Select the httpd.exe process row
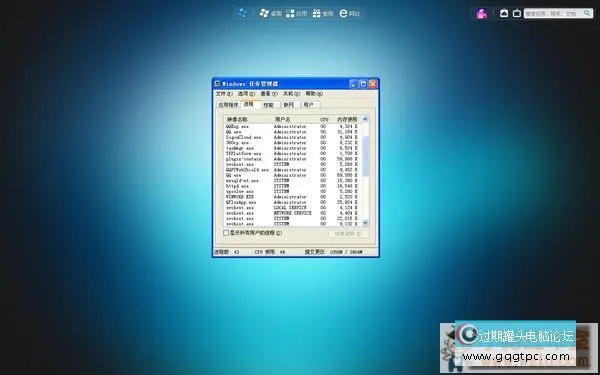The width and height of the screenshot is (600, 375). coord(292,186)
